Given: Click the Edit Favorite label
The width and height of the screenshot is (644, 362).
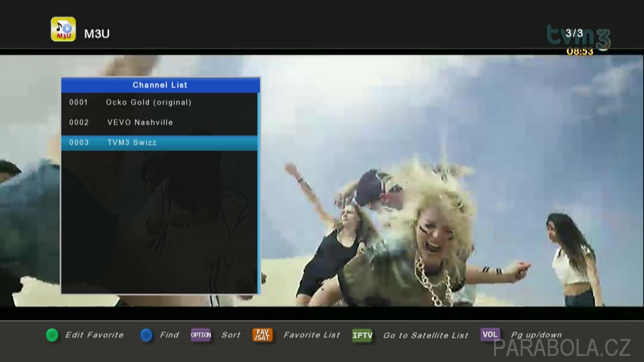Looking at the screenshot, I should (95, 335).
